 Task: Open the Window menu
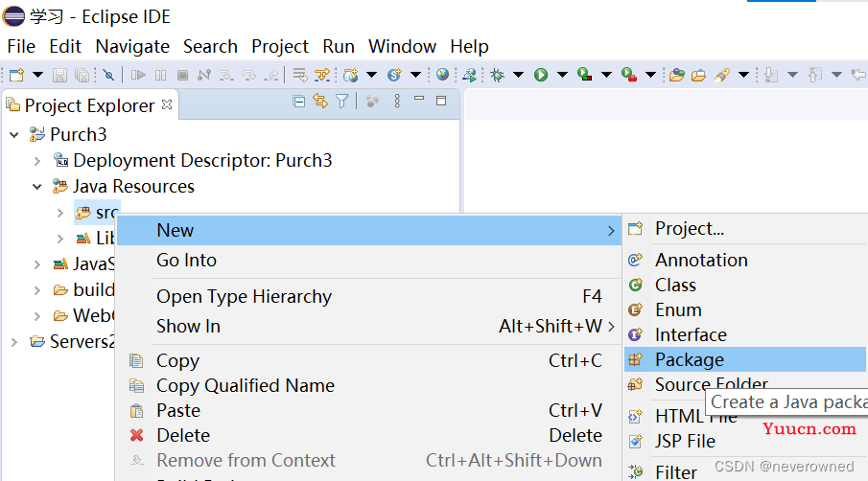click(x=403, y=46)
